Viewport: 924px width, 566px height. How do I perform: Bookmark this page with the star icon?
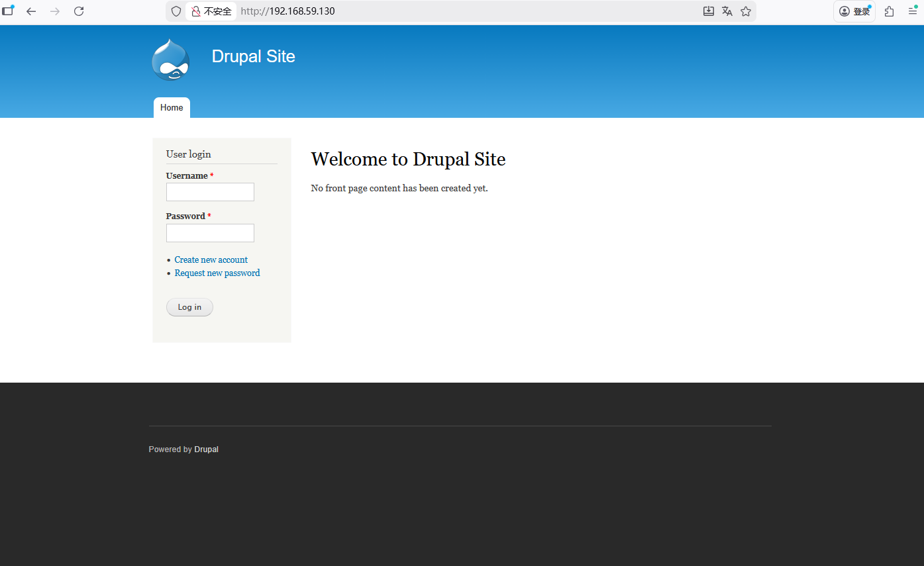(x=746, y=11)
